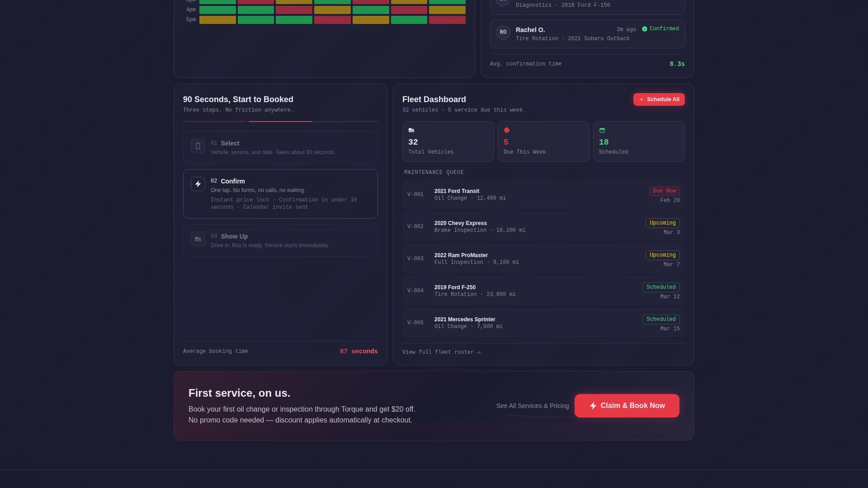Click the highlighted middle progress bar segment
868x488 pixels.
pos(280,122)
